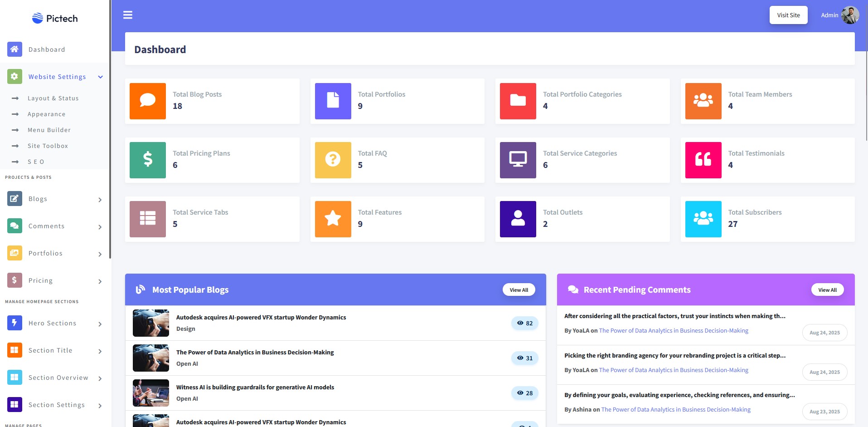Open the Witness AI blog thumbnail
The width and height of the screenshot is (868, 427).
click(151, 393)
